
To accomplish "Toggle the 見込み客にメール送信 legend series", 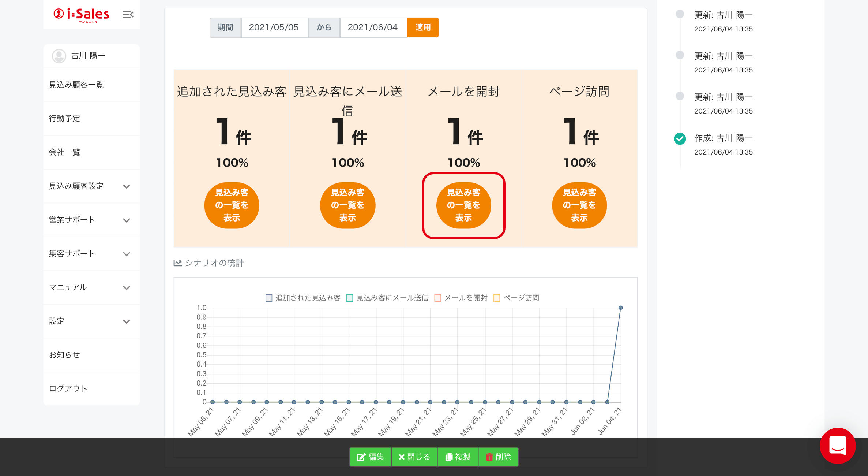I will coord(350,298).
